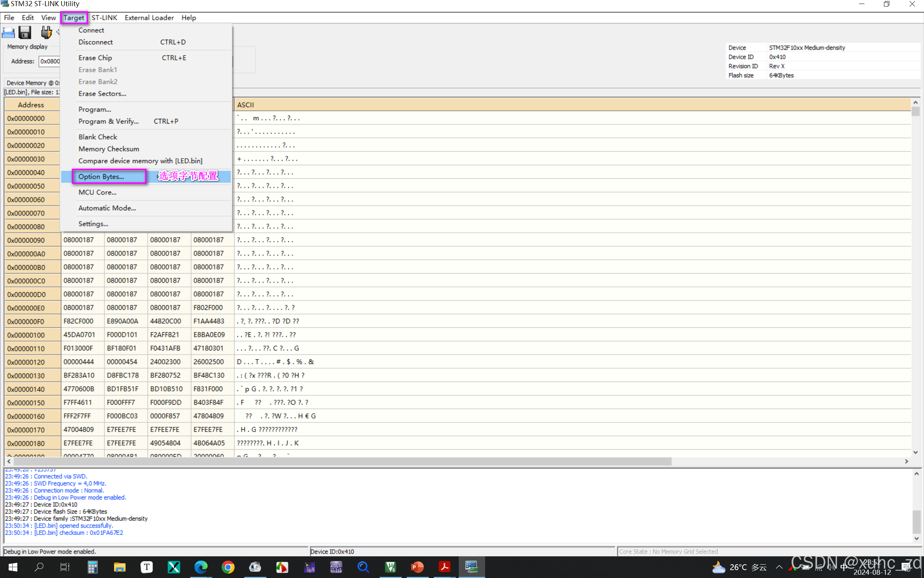The height and width of the screenshot is (578, 924).
Task: Launch Calculator from the taskbar
Action: coord(92,567)
